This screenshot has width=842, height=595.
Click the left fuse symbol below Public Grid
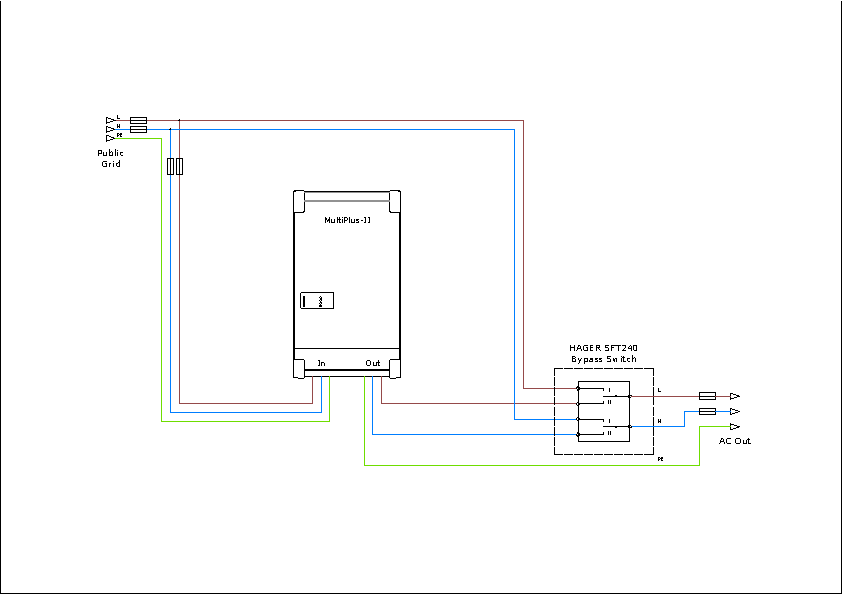coord(170,166)
